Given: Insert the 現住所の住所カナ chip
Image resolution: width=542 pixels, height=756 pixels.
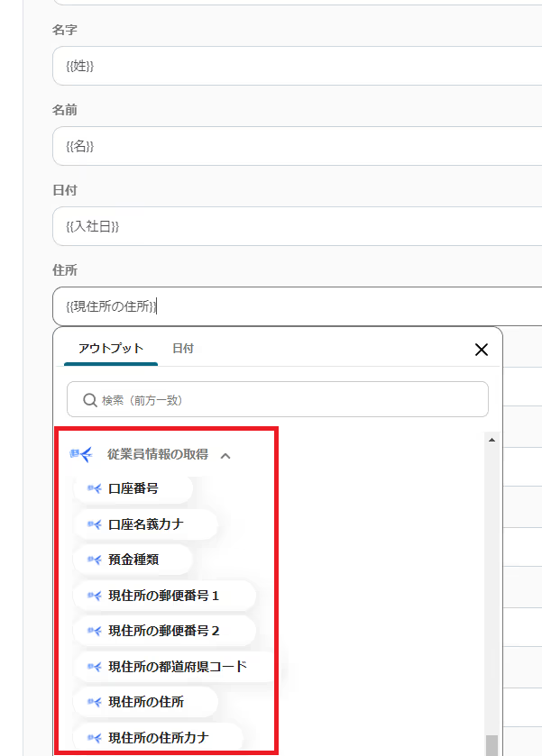Looking at the screenshot, I should pyautogui.click(x=158, y=738).
